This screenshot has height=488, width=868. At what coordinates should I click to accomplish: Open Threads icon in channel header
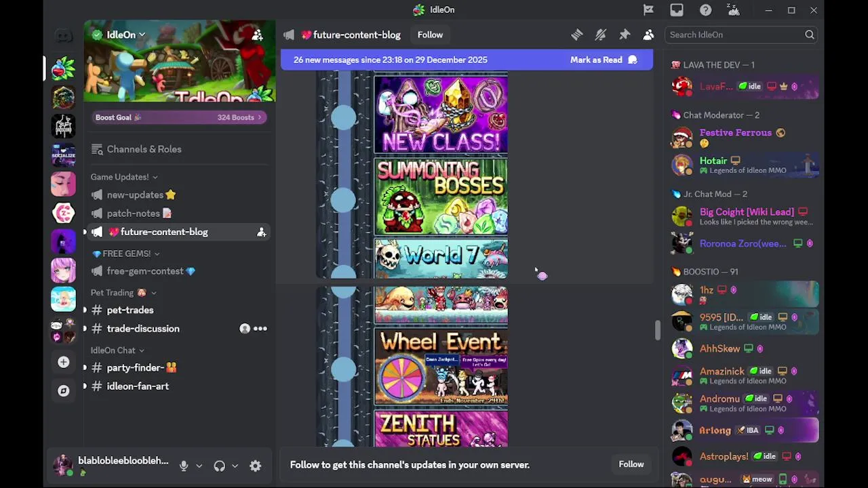(576, 35)
